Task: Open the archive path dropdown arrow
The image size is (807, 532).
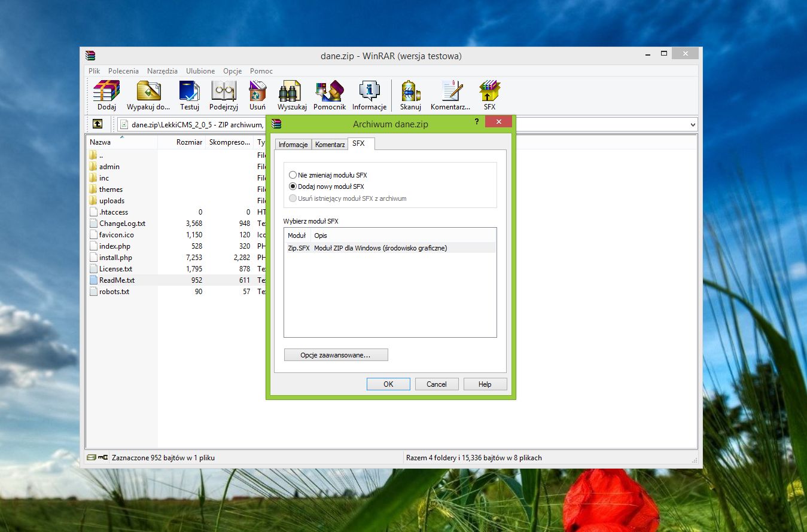Action: (x=693, y=124)
